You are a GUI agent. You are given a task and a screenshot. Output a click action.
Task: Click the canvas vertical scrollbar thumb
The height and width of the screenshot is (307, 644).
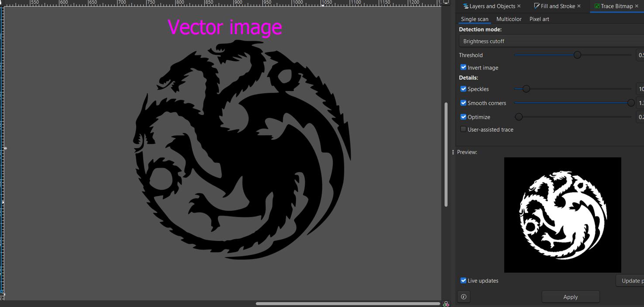tap(446, 154)
